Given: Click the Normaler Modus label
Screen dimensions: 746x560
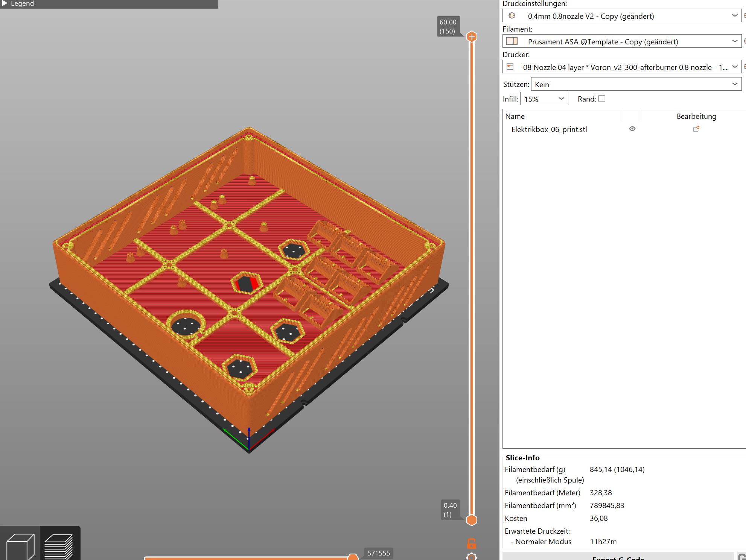Looking at the screenshot, I should point(543,542).
